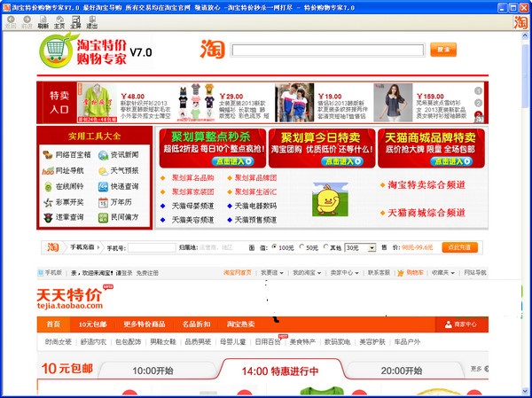Click 手机充值 expander arrow
532x398 pixels.
[98, 247]
